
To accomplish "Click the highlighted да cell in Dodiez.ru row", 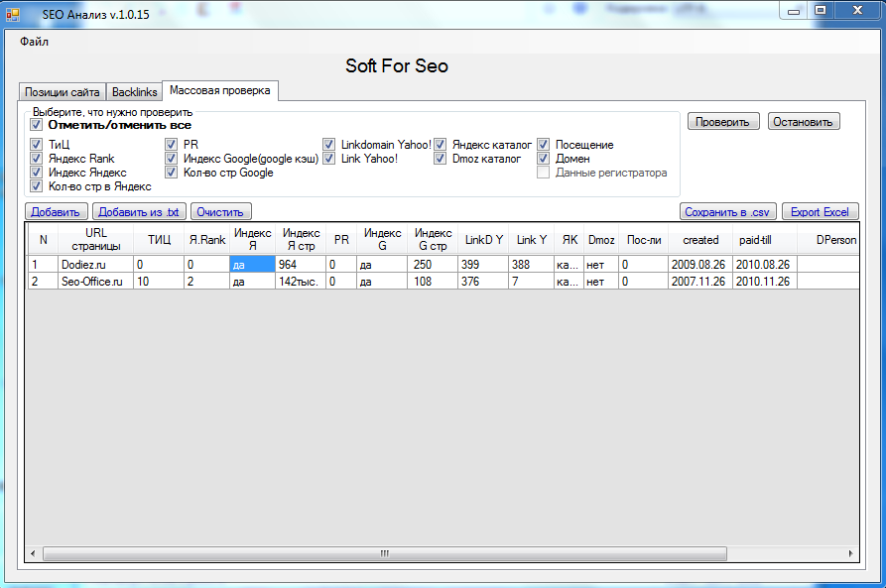I will (253, 265).
